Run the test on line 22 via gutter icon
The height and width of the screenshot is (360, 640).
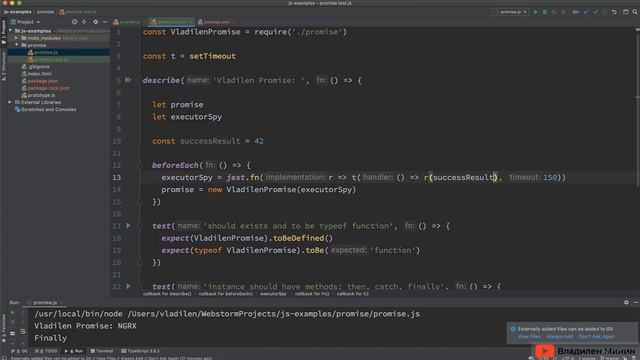pyautogui.click(x=128, y=286)
